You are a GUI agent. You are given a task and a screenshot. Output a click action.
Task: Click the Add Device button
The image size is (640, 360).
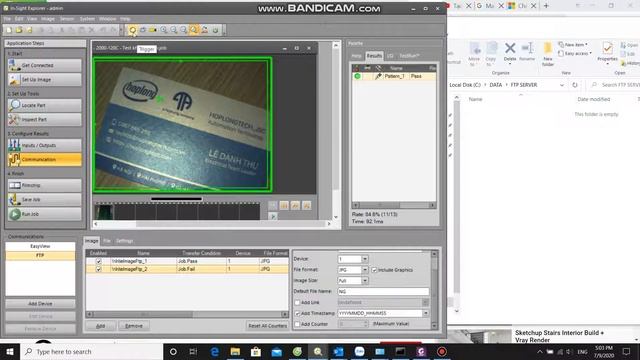tap(40, 304)
